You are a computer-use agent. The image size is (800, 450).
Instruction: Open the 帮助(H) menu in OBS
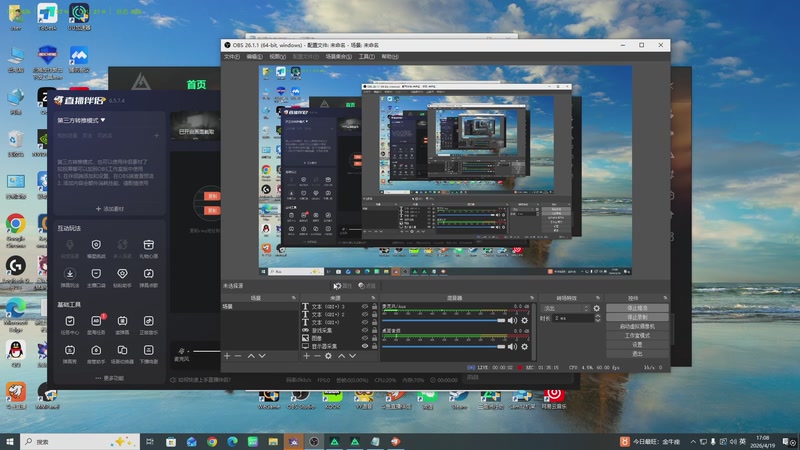[390, 57]
